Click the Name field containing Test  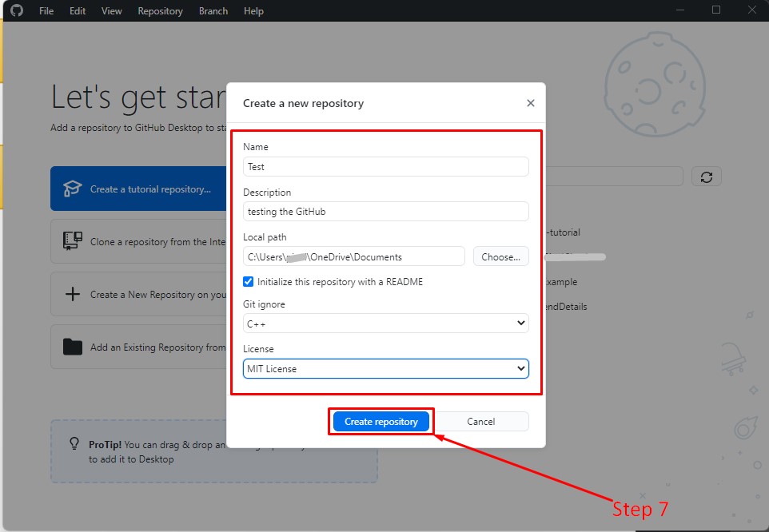coord(386,167)
